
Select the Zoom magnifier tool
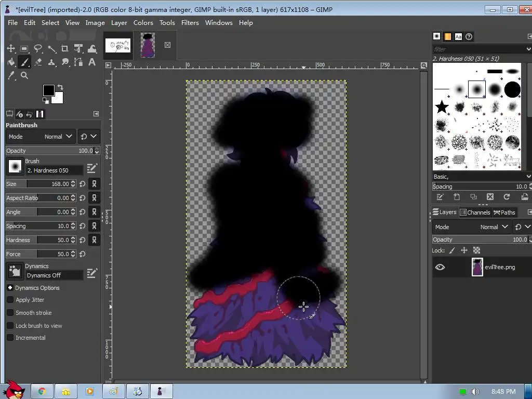[24, 76]
